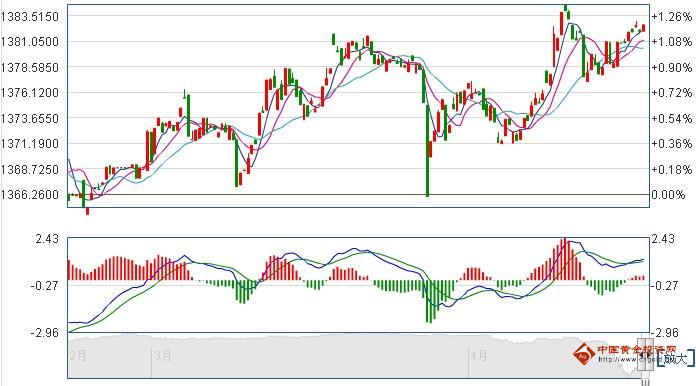696x386 pixels.
Task: Open the watermark http://www URL
Action: point(629,359)
